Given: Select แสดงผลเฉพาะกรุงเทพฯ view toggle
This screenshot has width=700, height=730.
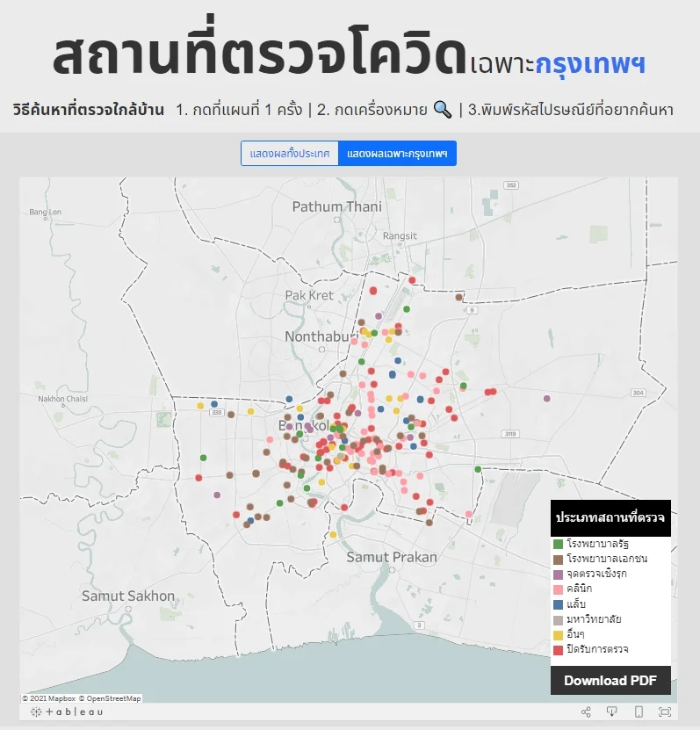Looking at the screenshot, I should [x=397, y=154].
